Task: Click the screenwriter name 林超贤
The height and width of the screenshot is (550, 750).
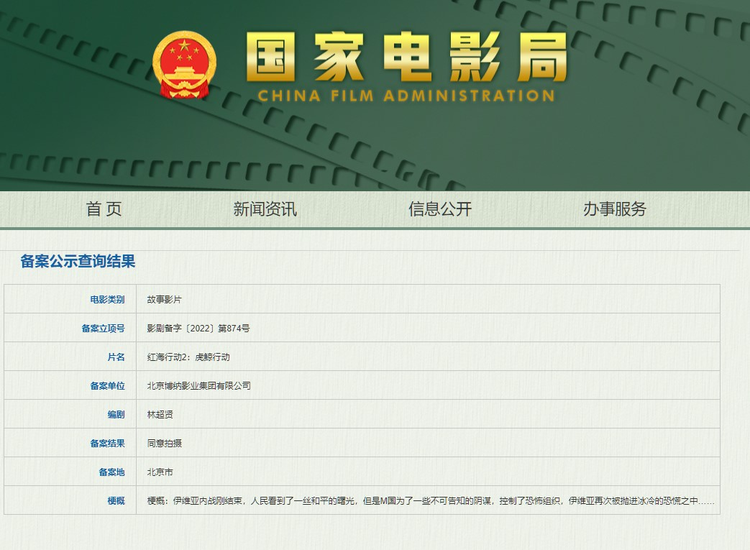Action: point(160,414)
